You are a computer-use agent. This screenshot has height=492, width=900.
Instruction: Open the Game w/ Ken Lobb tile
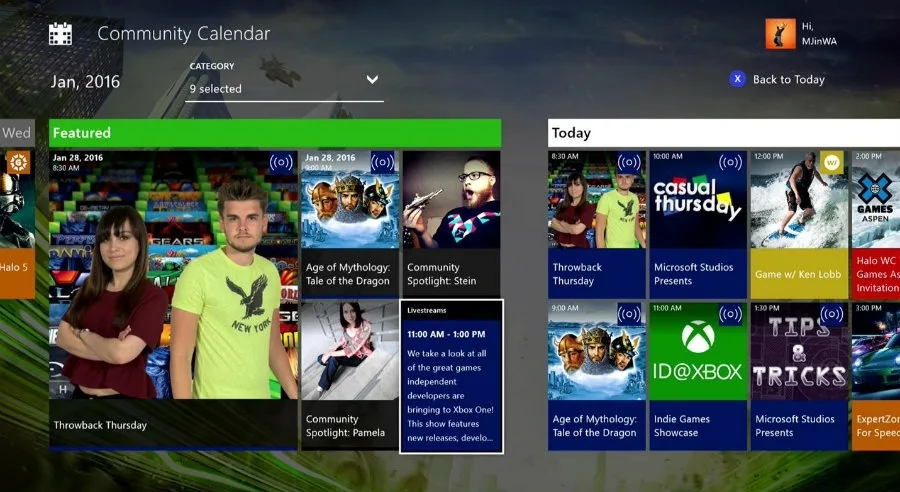point(799,224)
